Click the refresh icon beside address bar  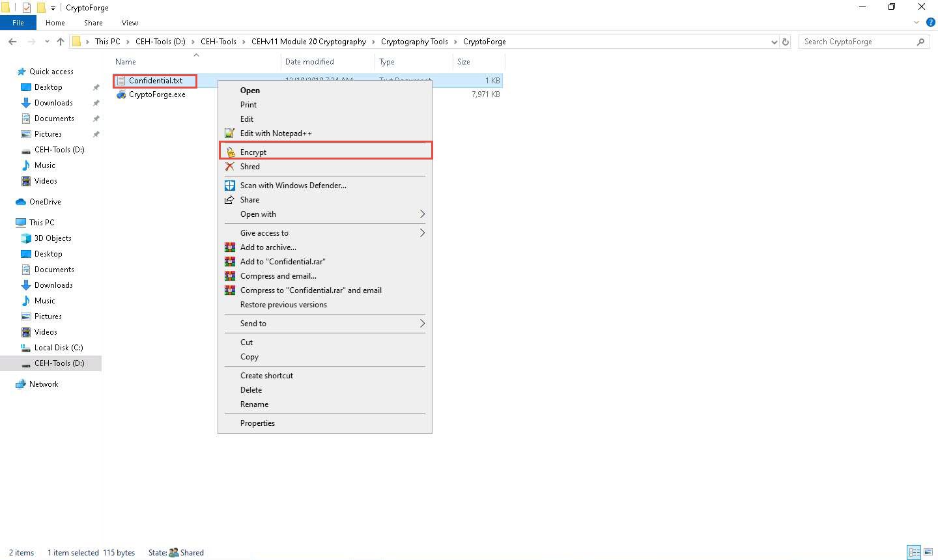(x=786, y=42)
